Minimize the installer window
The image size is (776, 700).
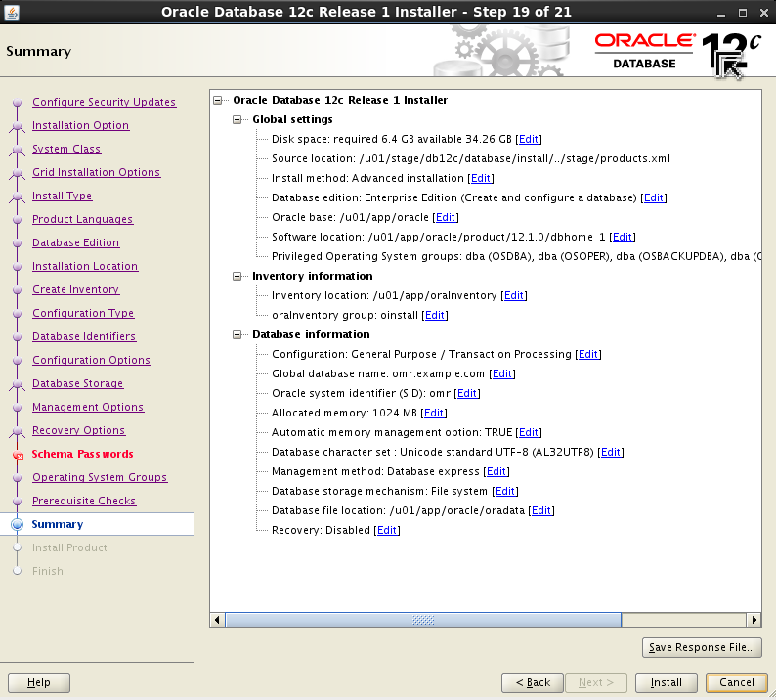[721, 14]
